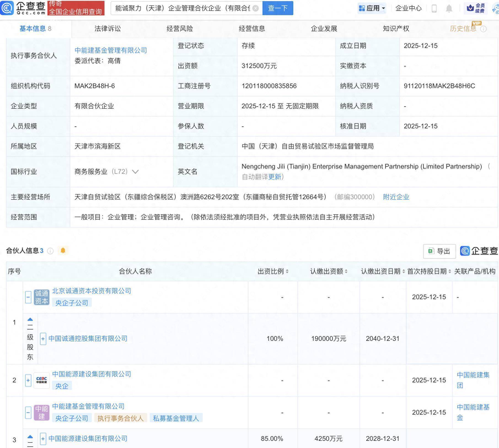499x448 pixels.
Task: Toggle sorting on the 认缴出资额 column
Action: (346, 271)
